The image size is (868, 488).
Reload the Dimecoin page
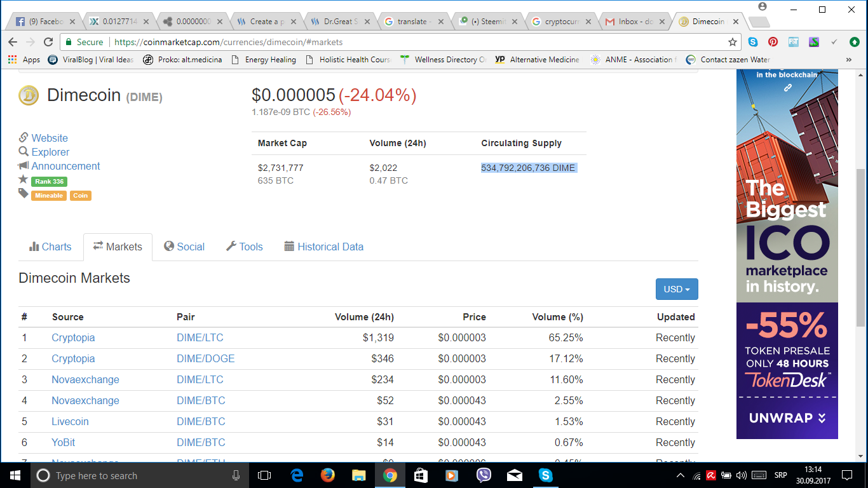pyautogui.click(x=48, y=42)
